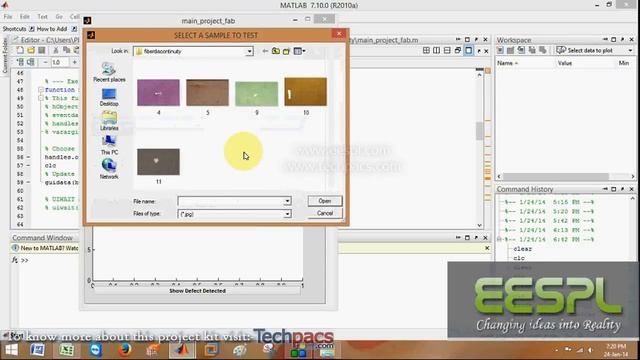Open Network in dialog sidebar
The height and width of the screenshot is (360, 640).
(109, 169)
